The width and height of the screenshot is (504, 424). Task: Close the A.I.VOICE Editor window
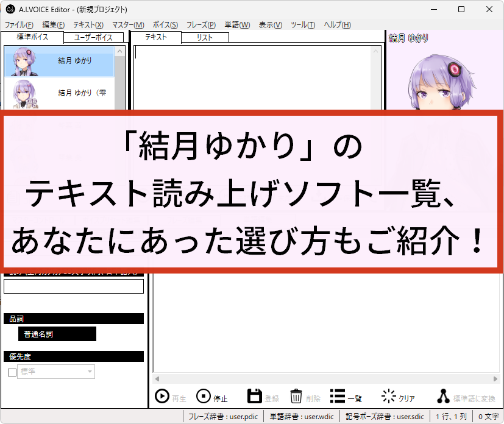(x=489, y=9)
